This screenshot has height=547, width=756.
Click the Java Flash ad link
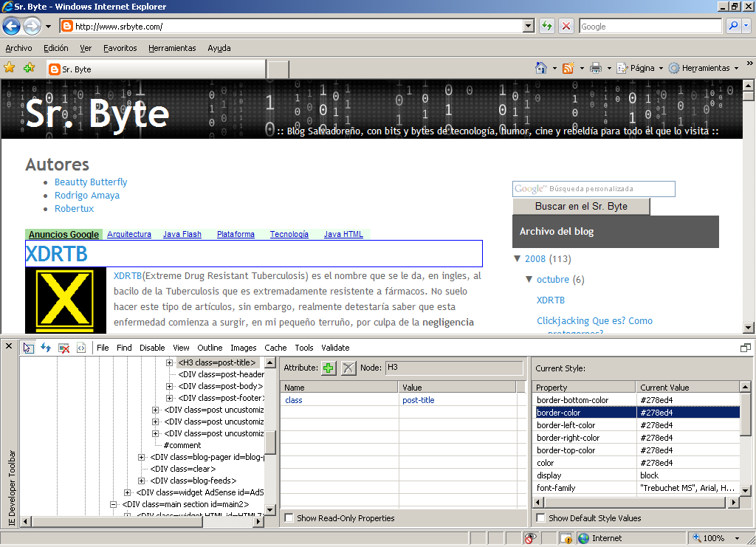(x=182, y=234)
